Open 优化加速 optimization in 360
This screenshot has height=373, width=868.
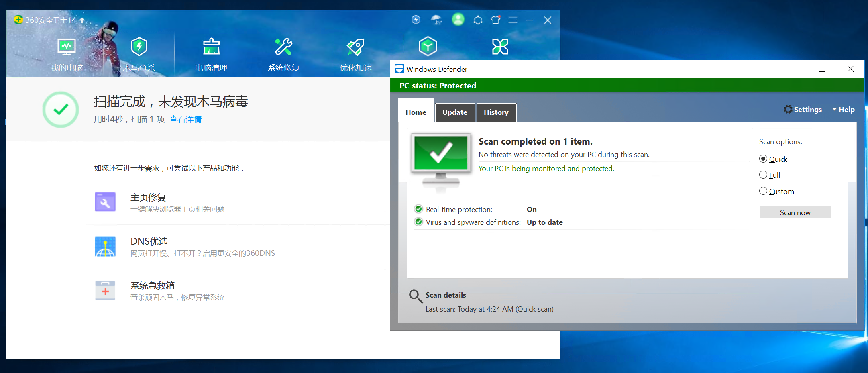click(x=356, y=55)
